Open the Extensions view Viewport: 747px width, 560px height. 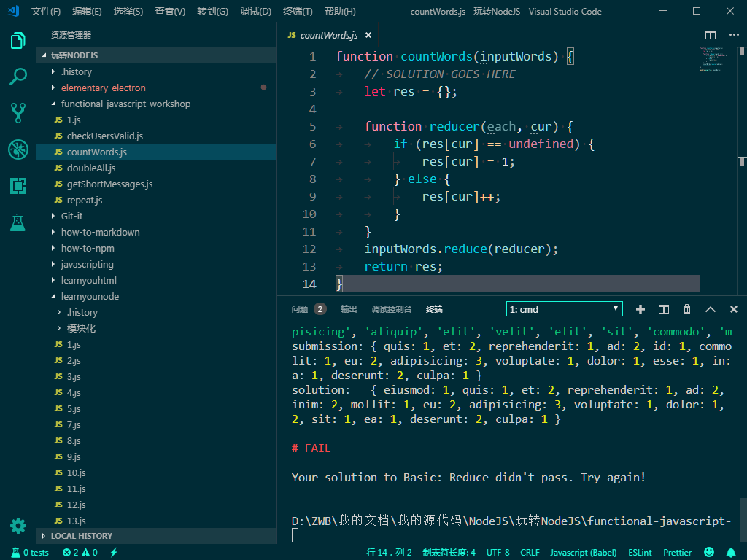click(x=18, y=186)
